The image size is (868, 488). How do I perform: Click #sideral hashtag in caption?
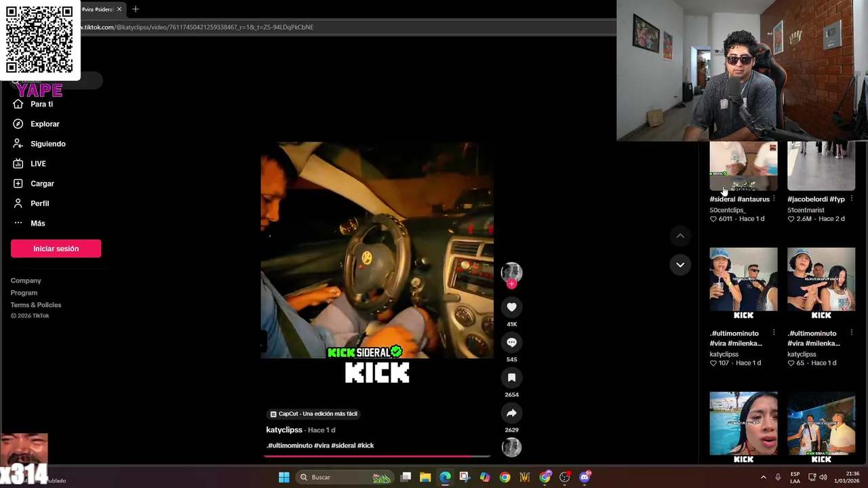pyautogui.click(x=343, y=445)
